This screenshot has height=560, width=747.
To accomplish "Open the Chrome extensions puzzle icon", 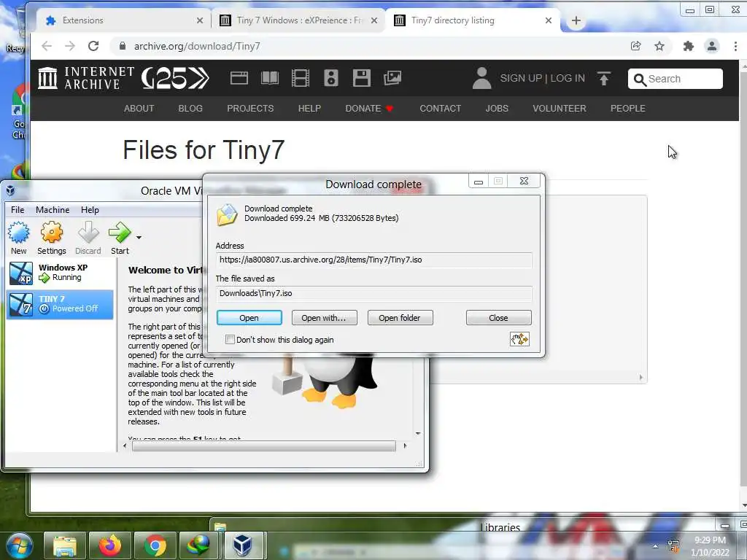I will coord(689,46).
